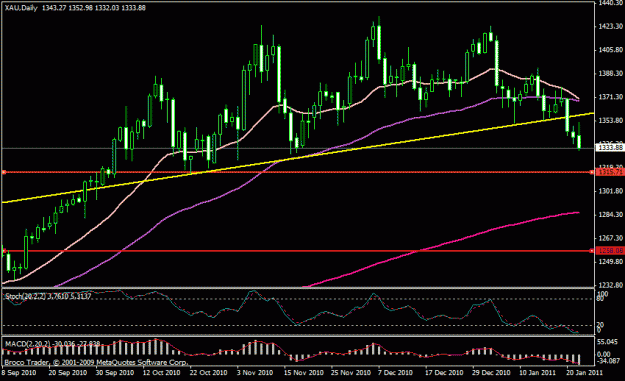Viewport: 625px width, 381px height.
Task: Select the current price label 1333.88
Action: point(609,148)
